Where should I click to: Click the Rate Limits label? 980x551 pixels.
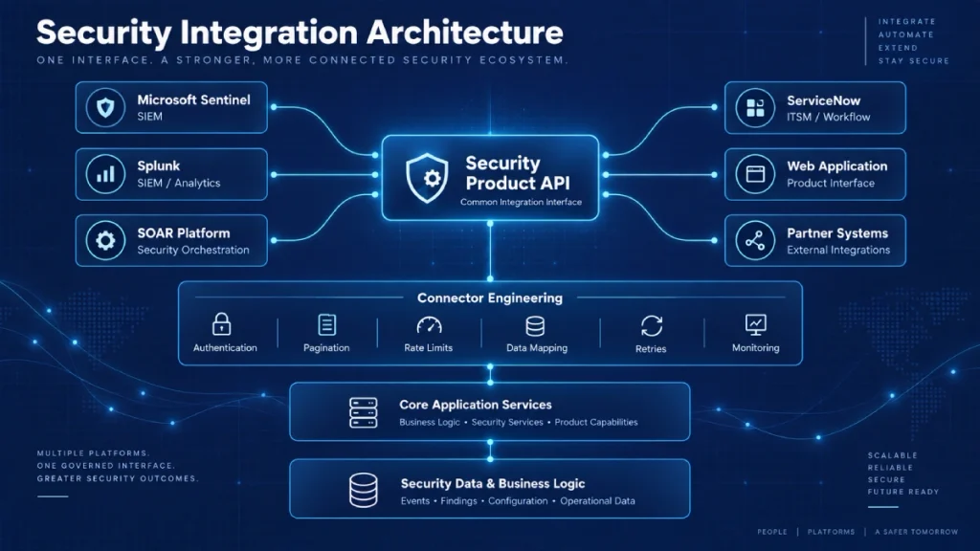(428, 348)
